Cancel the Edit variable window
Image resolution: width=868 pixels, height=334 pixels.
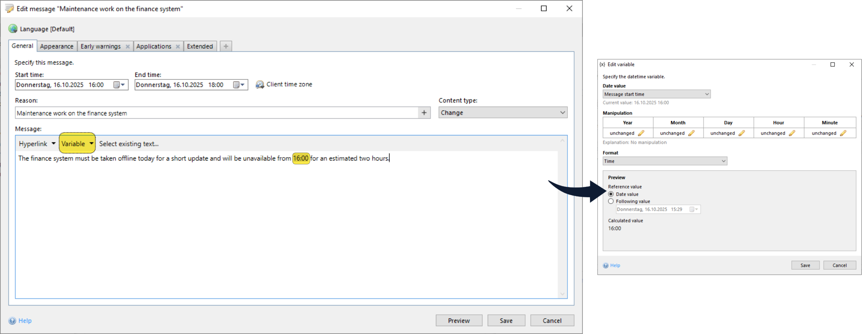pyautogui.click(x=840, y=265)
